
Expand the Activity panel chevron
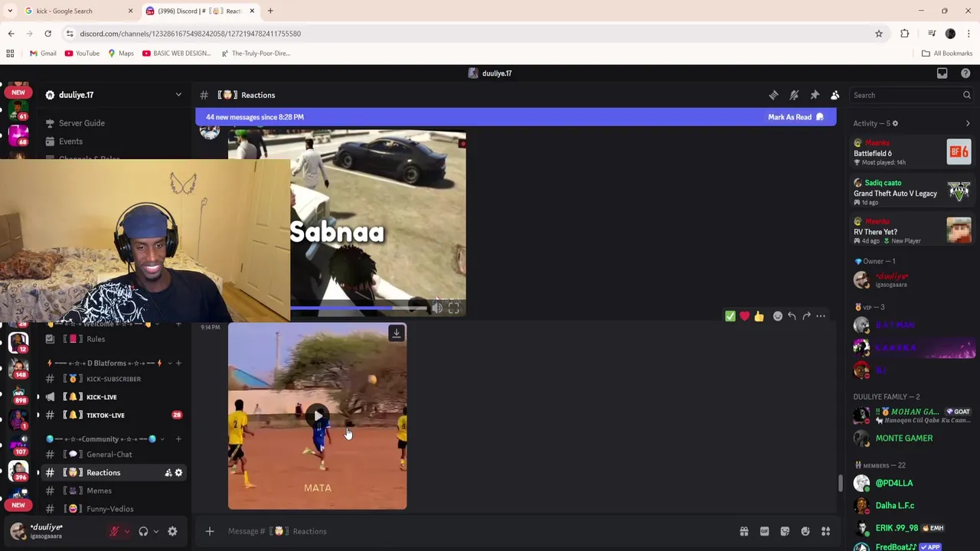(968, 123)
